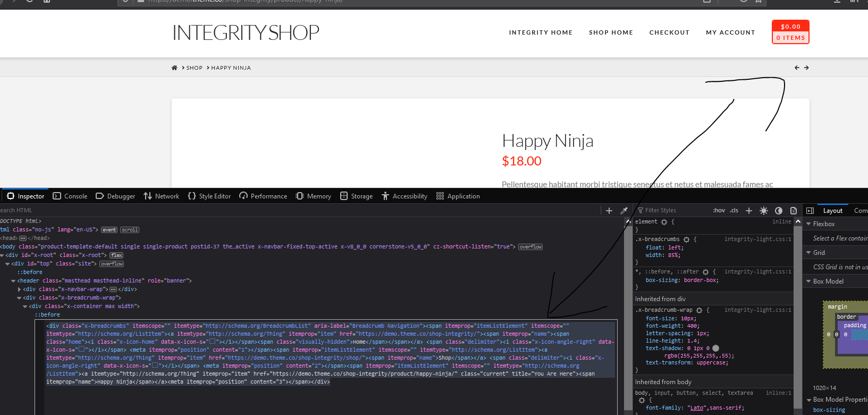Click .x-breadcrumb-wrap selector highlighter icon
This screenshot has height=415, width=868.
pyautogui.click(x=699, y=310)
